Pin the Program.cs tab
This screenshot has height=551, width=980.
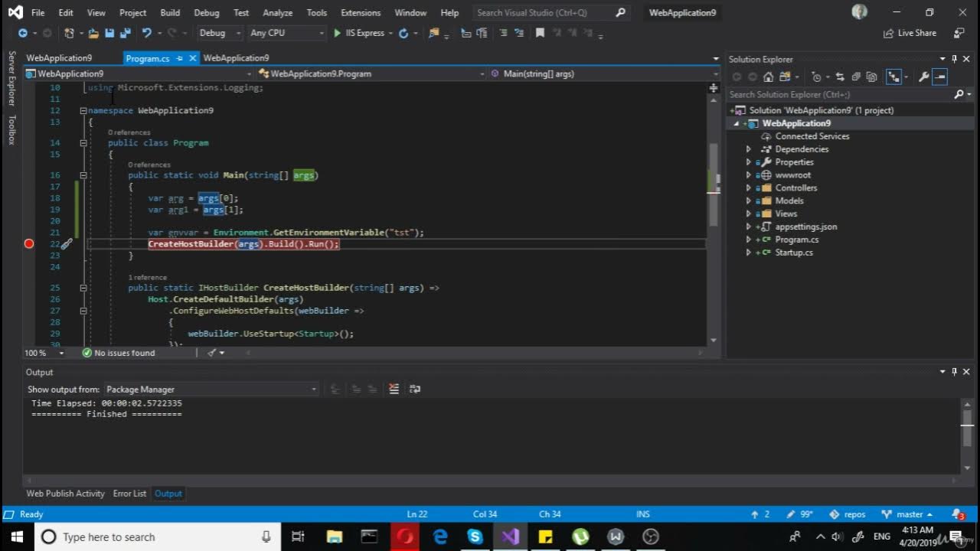tap(180, 58)
